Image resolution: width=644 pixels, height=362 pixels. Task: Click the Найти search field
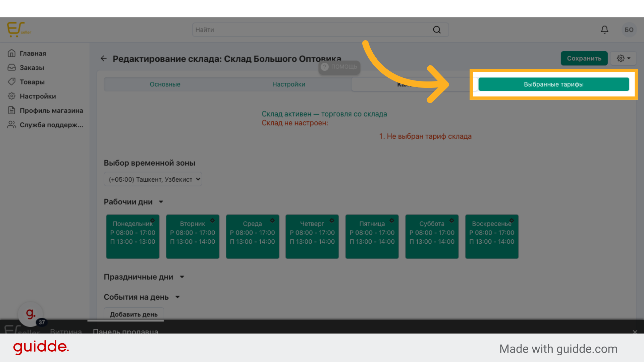(312, 30)
